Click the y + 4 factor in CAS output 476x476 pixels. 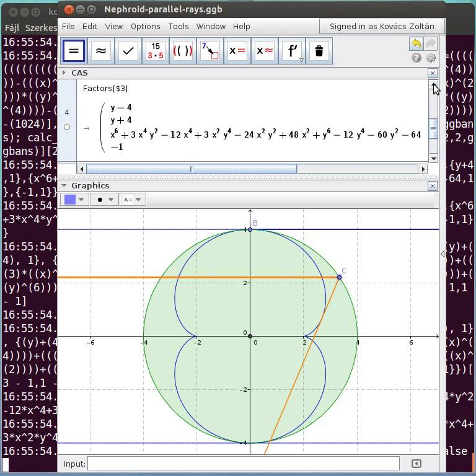(121, 120)
